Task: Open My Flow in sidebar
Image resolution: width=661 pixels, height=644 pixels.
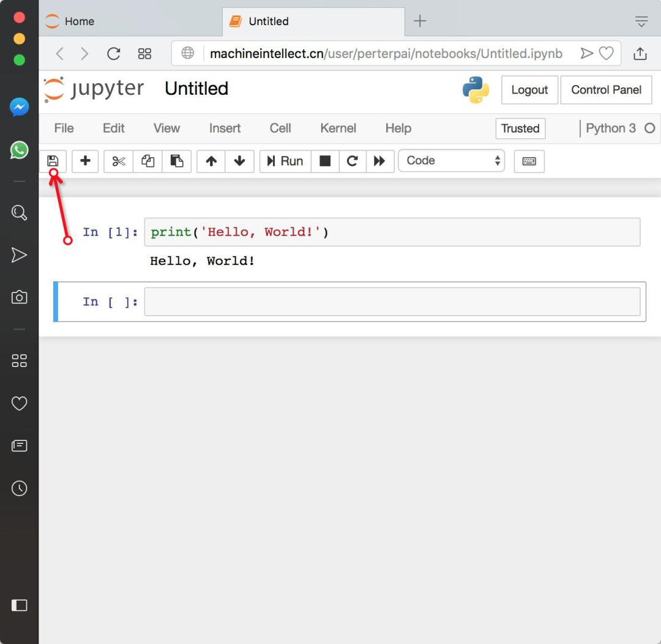Action: point(20,255)
